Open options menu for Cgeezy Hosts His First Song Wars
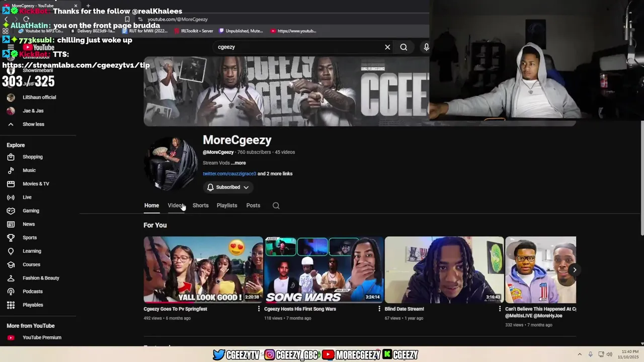 point(379,309)
